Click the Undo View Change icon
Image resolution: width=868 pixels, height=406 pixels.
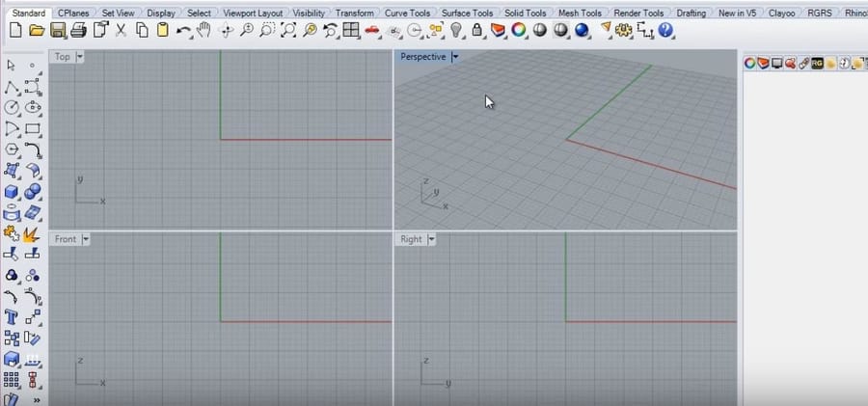(x=331, y=31)
